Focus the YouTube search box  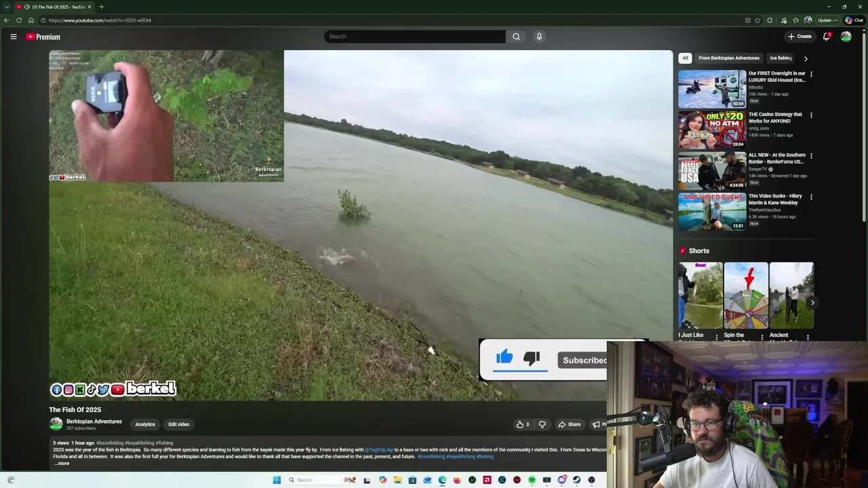[x=414, y=37]
